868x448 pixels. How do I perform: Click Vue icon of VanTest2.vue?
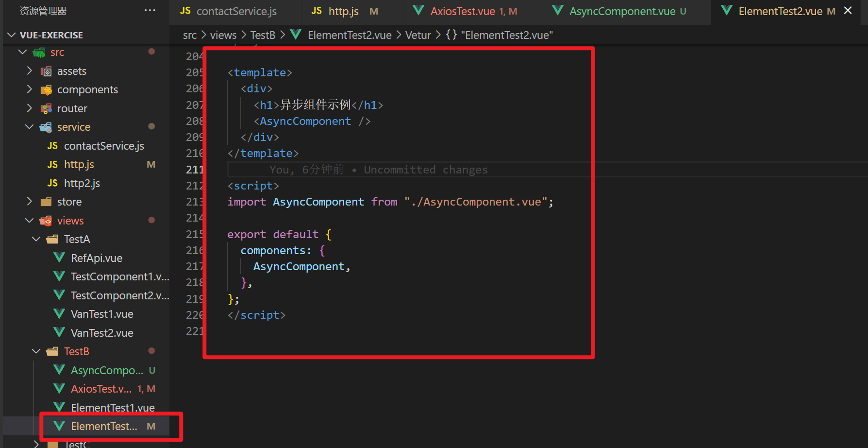59,333
